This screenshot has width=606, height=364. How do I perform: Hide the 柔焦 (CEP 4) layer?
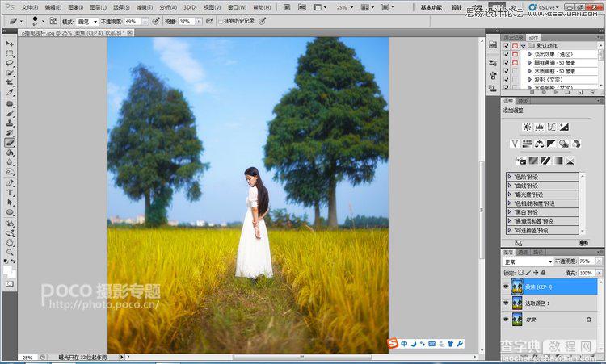[x=506, y=287]
